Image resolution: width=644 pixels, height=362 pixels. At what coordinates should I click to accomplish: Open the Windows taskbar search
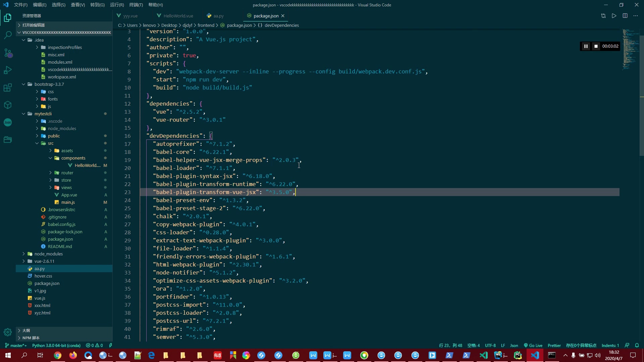[x=24, y=355]
